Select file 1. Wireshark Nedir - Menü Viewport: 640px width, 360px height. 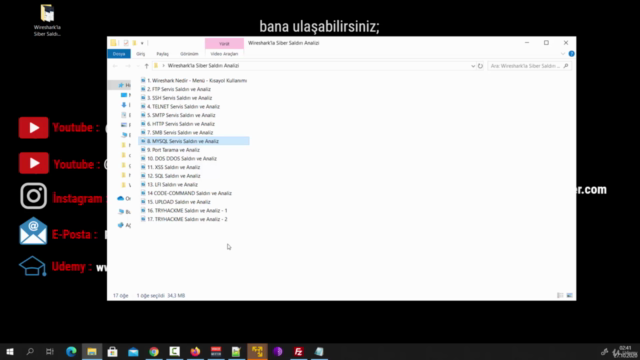tap(194, 81)
